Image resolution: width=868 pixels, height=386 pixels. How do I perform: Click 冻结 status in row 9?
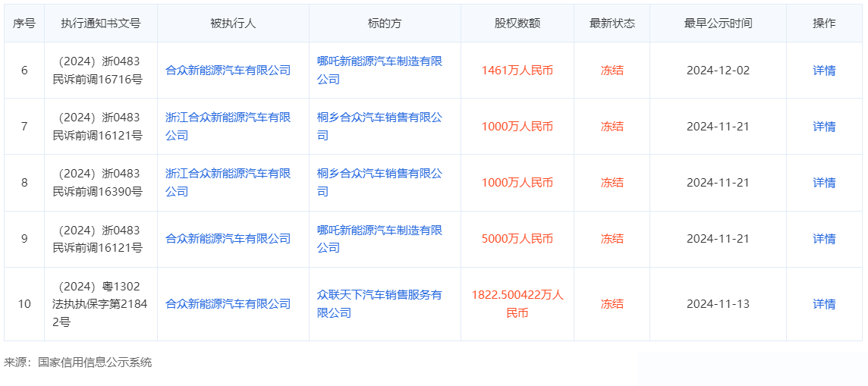pyautogui.click(x=612, y=239)
